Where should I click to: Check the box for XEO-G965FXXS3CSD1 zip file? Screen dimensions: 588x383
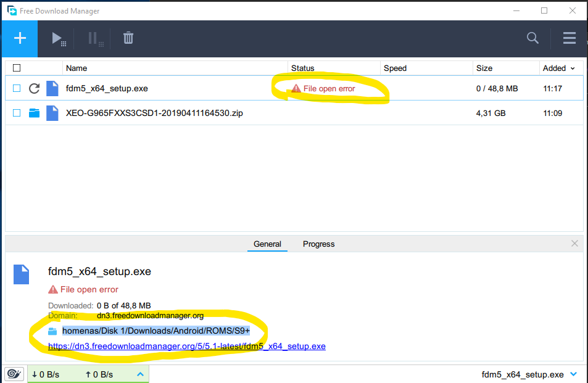(17, 113)
